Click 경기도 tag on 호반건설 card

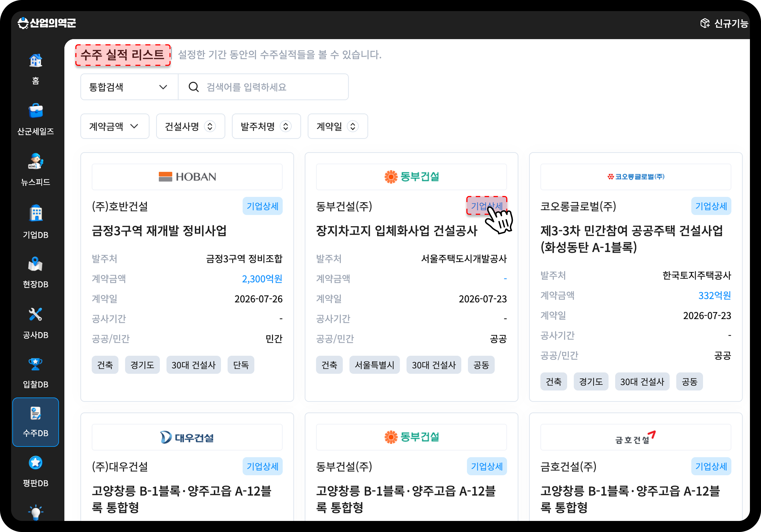(x=142, y=365)
